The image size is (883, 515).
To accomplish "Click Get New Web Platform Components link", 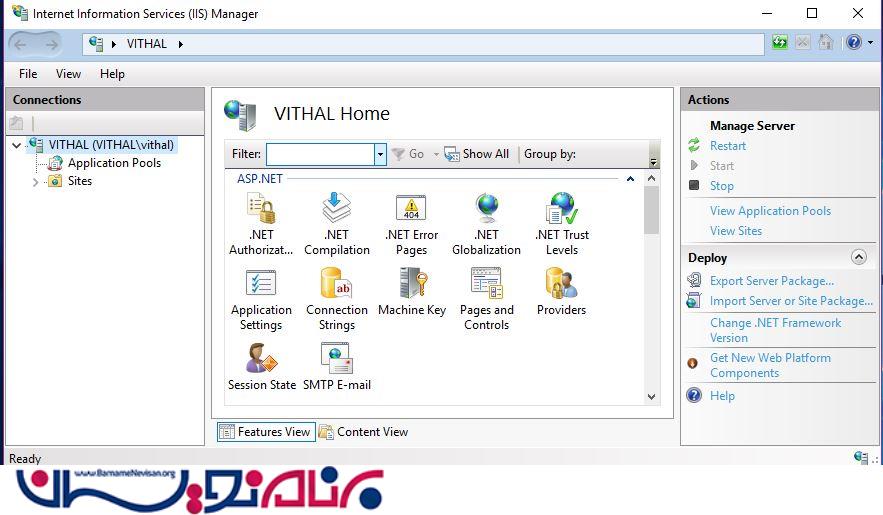I will [770, 365].
